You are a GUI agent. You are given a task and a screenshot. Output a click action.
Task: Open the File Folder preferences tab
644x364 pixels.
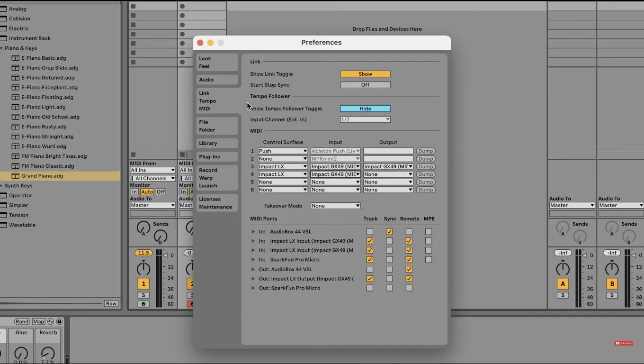(x=217, y=126)
